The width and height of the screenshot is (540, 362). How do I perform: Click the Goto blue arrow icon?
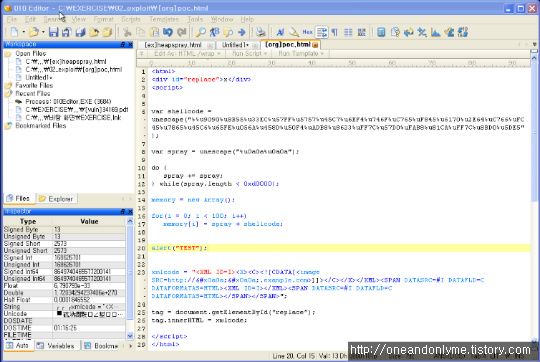[x=242, y=32]
